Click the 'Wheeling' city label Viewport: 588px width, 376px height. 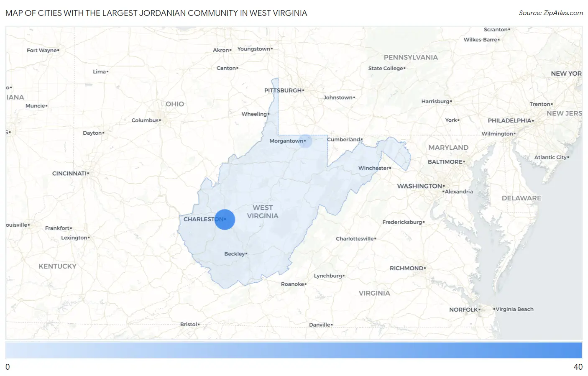254,114
